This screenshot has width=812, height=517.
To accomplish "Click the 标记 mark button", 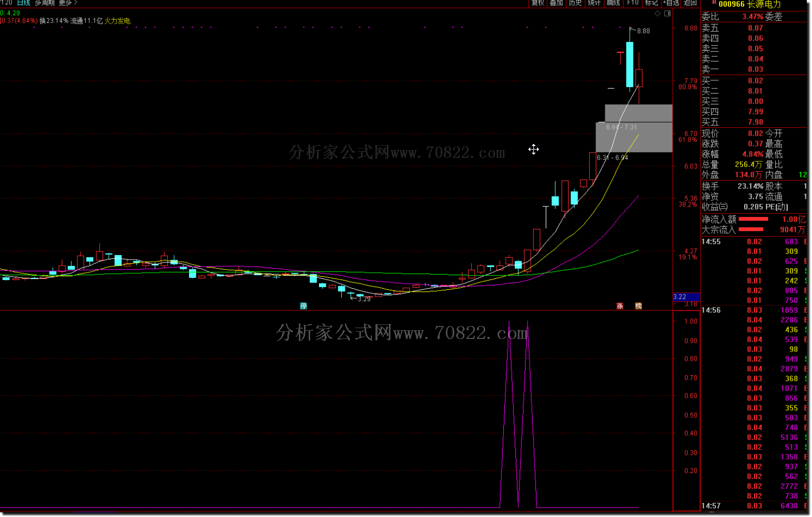I will click(x=651, y=3).
